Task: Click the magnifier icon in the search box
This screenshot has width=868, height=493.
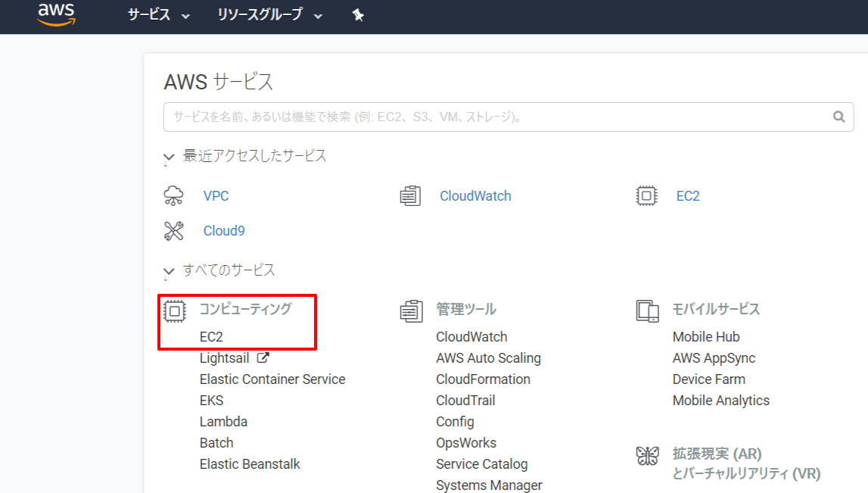Action: pyautogui.click(x=838, y=117)
